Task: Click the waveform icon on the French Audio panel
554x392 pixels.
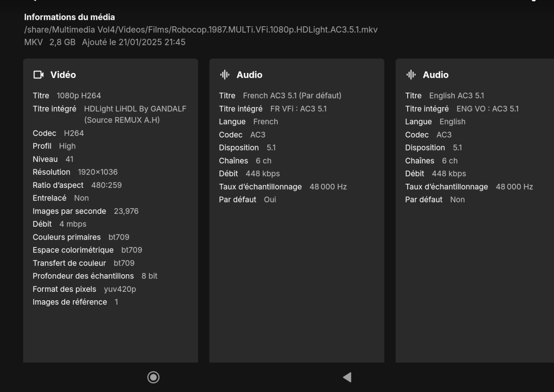Action: [x=224, y=74]
